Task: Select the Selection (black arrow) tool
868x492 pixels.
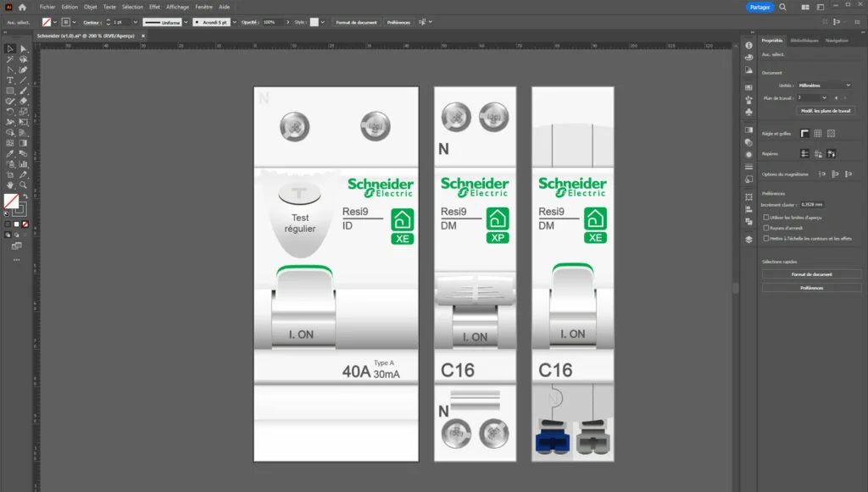Action: [x=10, y=48]
